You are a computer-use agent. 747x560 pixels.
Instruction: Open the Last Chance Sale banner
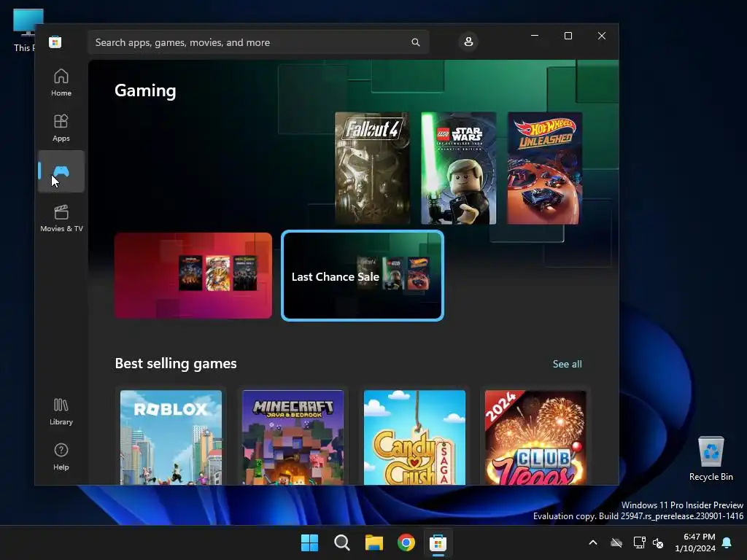pos(363,276)
